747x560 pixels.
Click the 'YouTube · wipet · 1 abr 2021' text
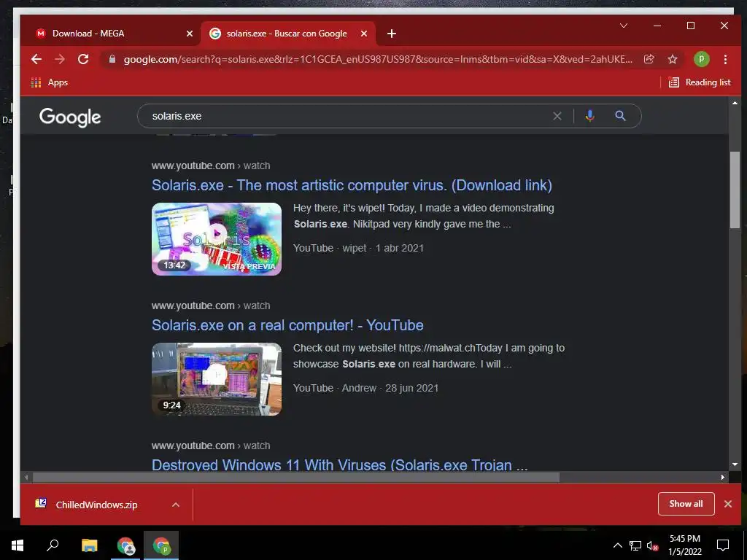click(358, 248)
